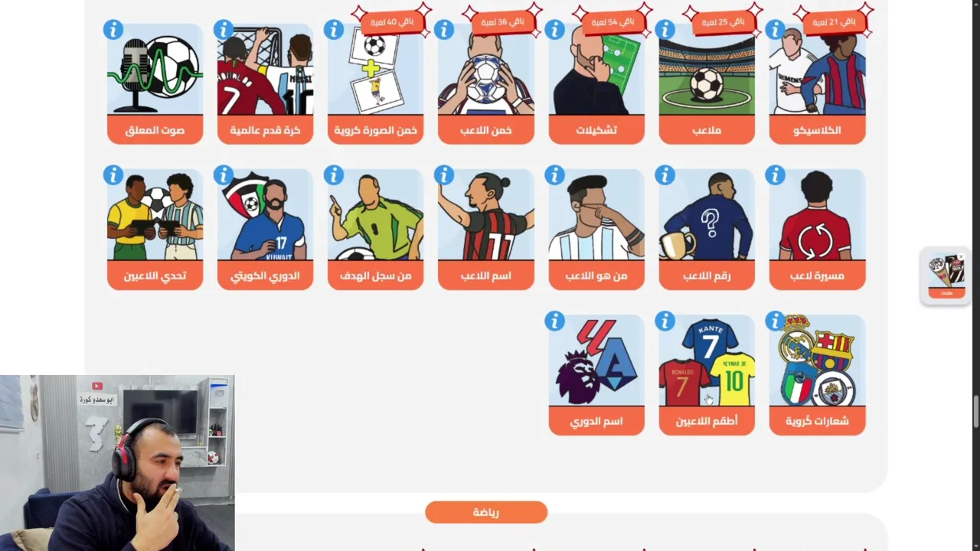This screenshot has width=980, height=551.
Task: Pick the أطقم اللاعبين jerseys card
Action: pyautogui.click(x=707, y=374)
